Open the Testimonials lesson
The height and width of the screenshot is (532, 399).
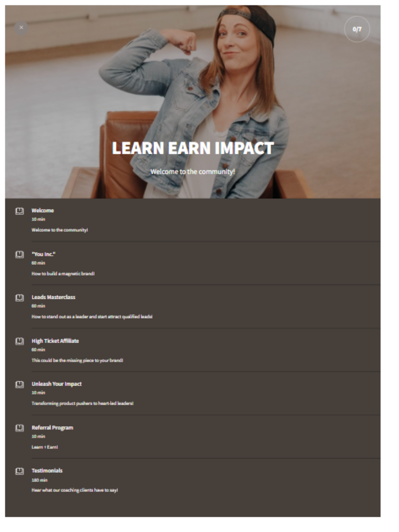coord(47,471)
